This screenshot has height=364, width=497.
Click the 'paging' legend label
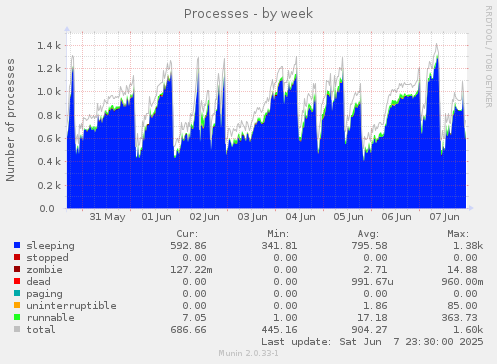point(45,294)
